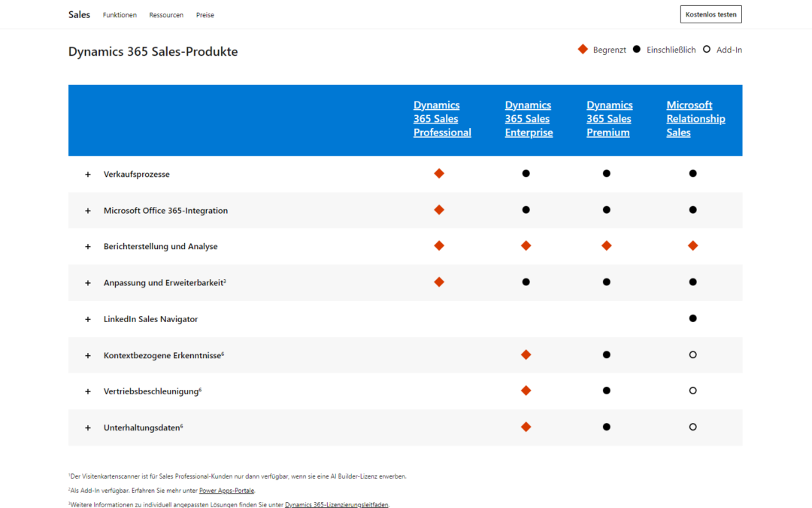
Task: Click Berichterstellung diamond under Sales Enterprise
Action: coord(526,245)
